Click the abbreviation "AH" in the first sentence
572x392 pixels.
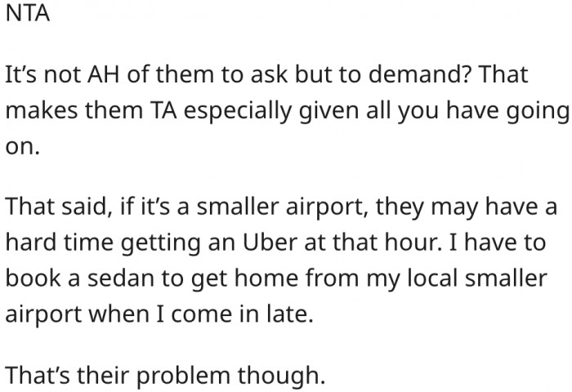click(x=91, y=76)
